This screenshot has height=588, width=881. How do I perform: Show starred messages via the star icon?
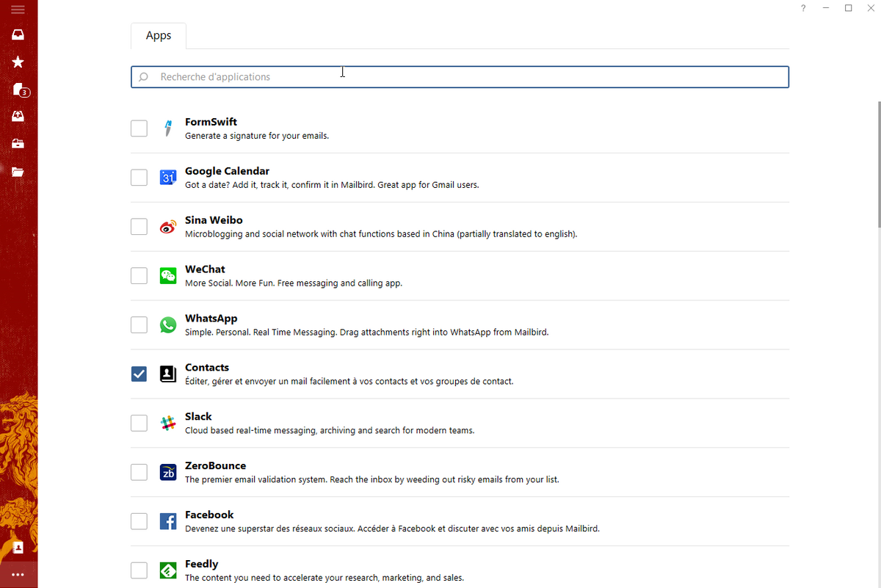tap(18, 62)
